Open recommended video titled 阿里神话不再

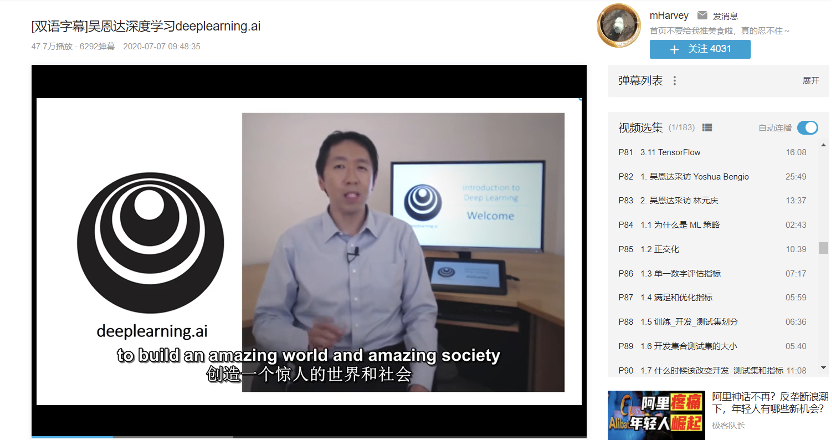pyautogui.click(x=770, y=402)
